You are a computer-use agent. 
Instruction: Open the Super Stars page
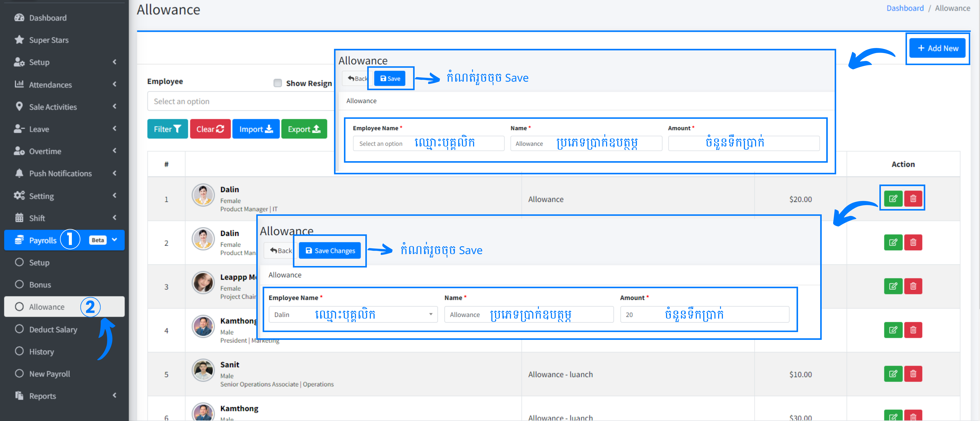pos(49,40)
